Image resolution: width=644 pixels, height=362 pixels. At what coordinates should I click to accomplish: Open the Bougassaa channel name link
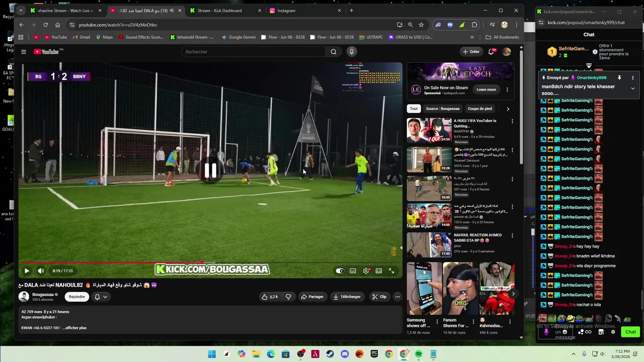click(x=43, y=295)
